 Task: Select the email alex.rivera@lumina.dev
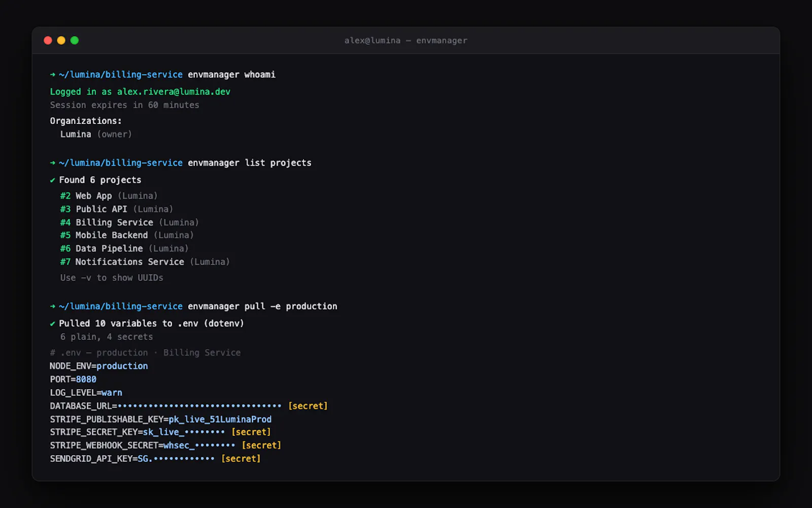174,92
